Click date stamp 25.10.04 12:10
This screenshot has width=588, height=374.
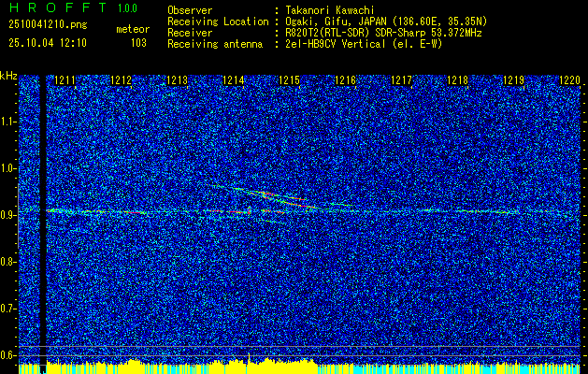[x=48, y=43]
